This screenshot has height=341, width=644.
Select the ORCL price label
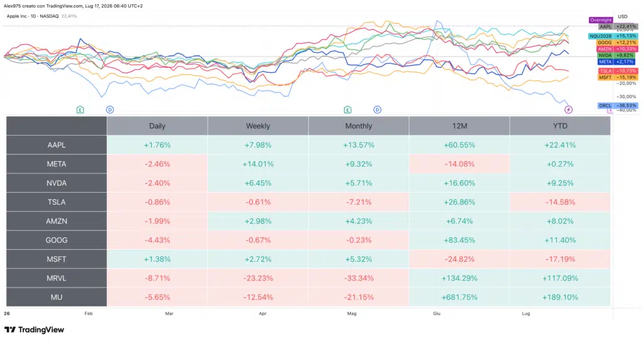(x=618, y=106)
